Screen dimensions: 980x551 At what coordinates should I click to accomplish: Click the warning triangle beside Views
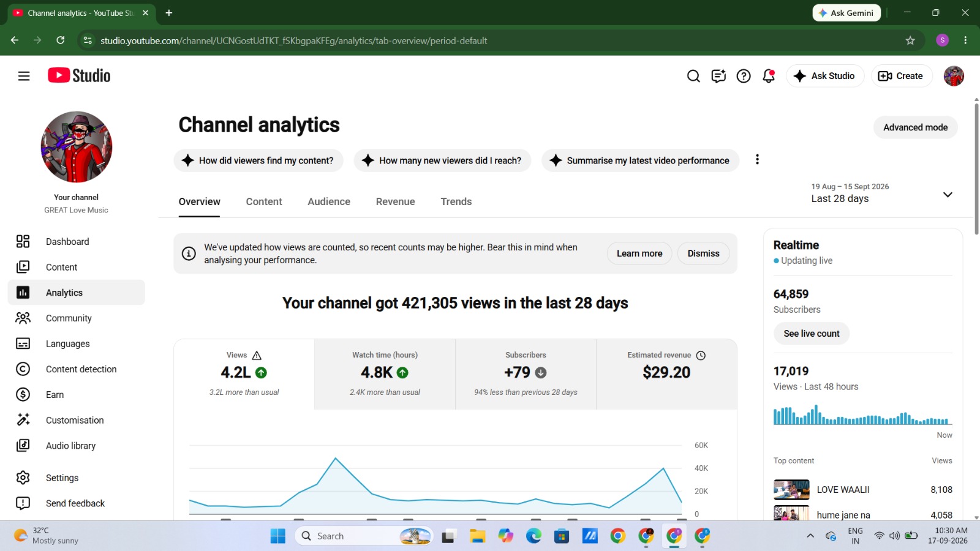(257, 355)
